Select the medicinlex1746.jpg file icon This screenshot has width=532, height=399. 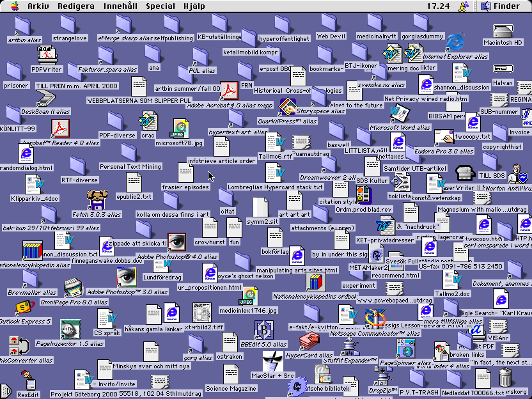(x=249, y=296)
